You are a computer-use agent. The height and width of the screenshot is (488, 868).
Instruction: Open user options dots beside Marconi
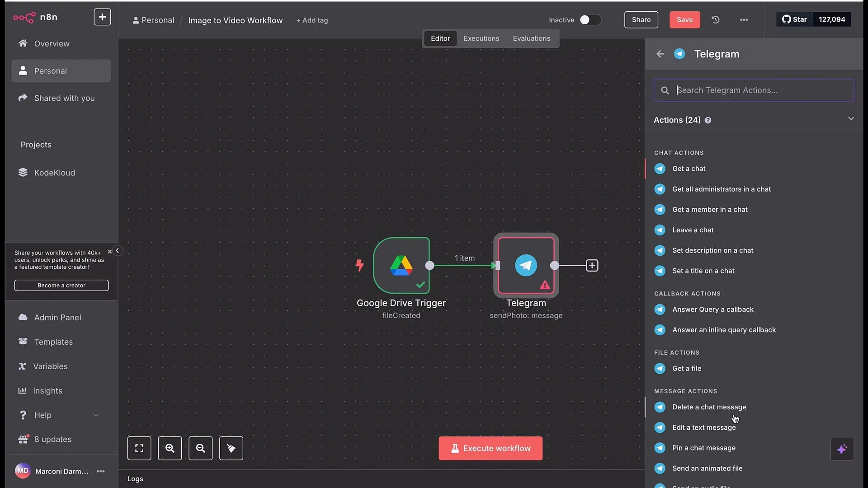coord(100,471)
